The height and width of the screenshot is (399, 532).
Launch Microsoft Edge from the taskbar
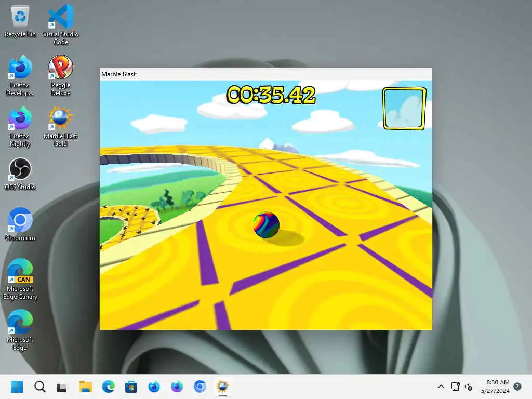click(108, 387)
